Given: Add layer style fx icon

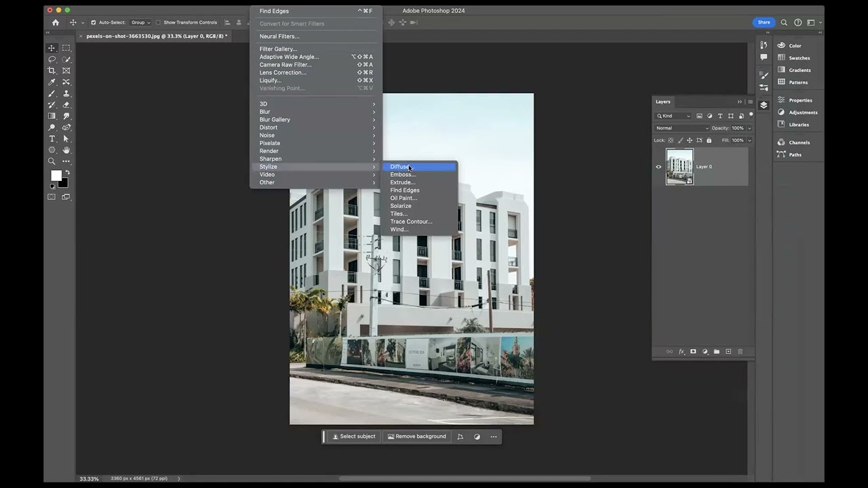Looking at the screenshot, I should click(682, 352).
